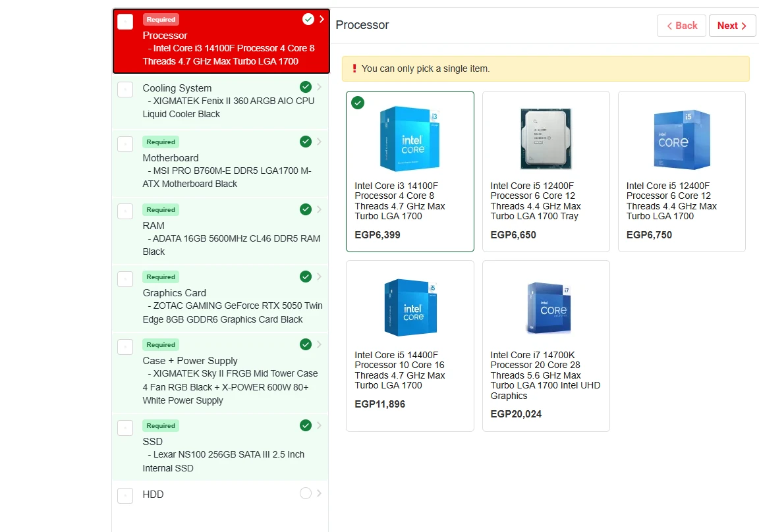759x532 pixels.
Task: Click the SSD row green checkmark
Action: pos(305,425)
